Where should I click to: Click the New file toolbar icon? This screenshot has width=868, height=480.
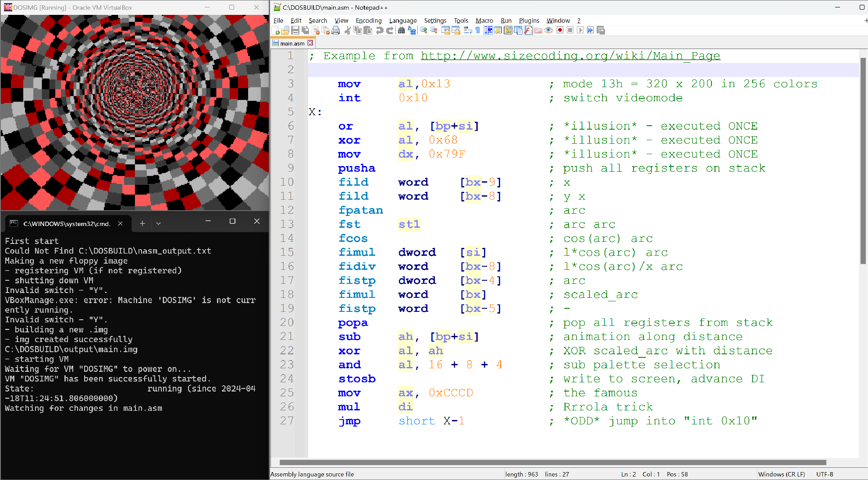coord(276,30)
